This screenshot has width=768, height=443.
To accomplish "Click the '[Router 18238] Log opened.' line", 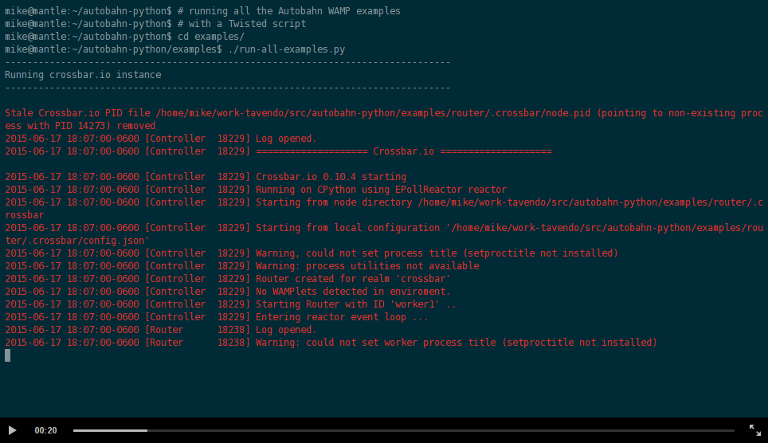I will click(161, 330).
